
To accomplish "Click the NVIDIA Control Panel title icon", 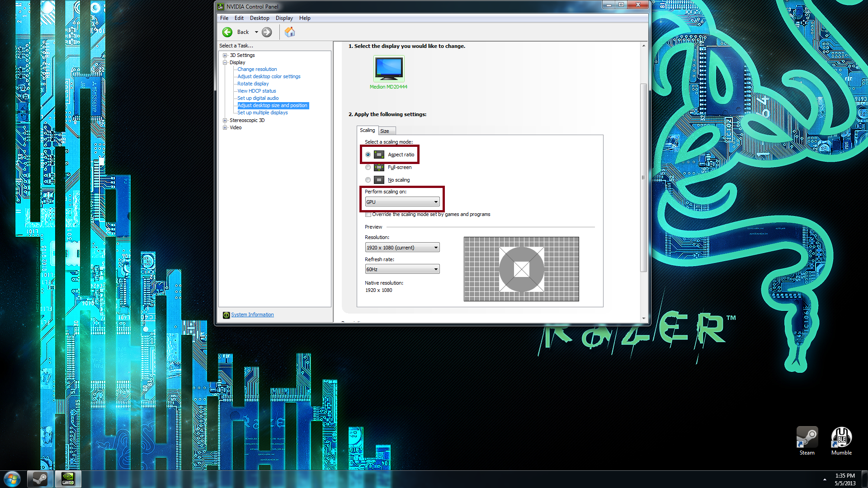I will pos(221,7).
